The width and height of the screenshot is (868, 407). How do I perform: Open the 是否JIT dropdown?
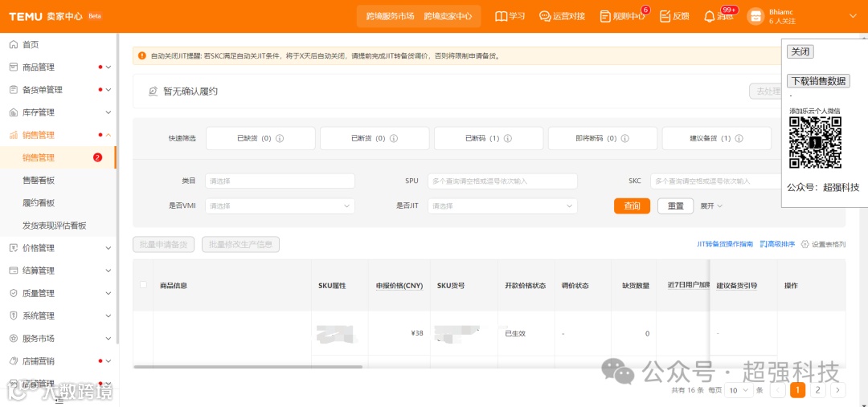click(502, 206)
